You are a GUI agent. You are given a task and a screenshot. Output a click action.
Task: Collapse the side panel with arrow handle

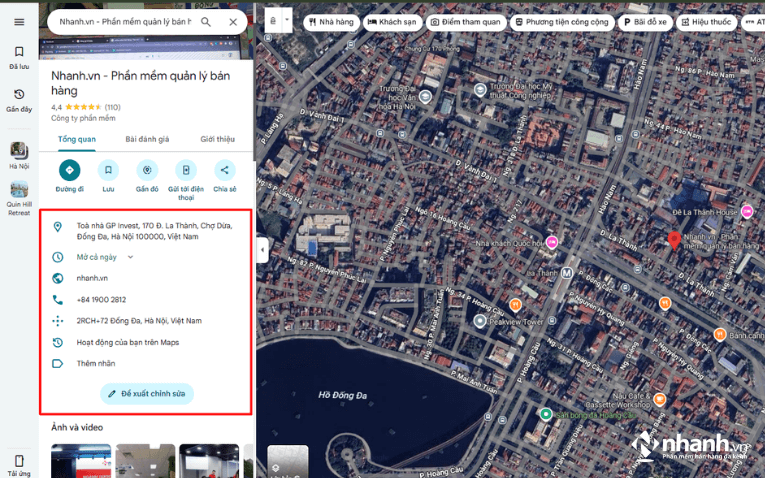click(x=262, y=250)
